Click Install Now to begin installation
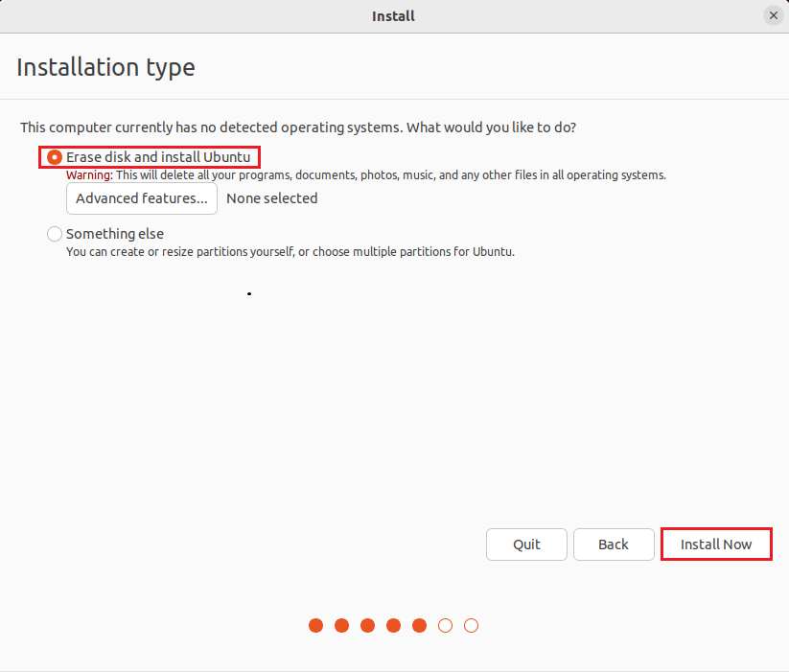 tap(716, 545)
